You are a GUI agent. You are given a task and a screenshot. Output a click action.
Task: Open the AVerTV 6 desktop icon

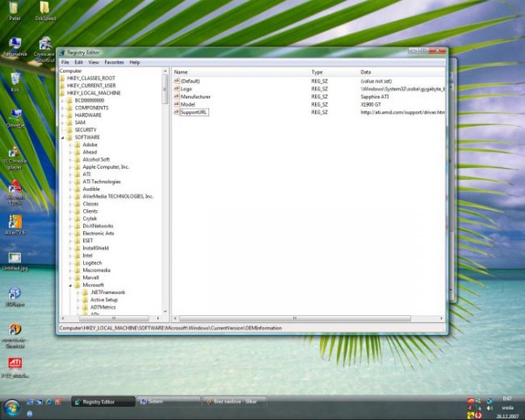click(15, 225)
